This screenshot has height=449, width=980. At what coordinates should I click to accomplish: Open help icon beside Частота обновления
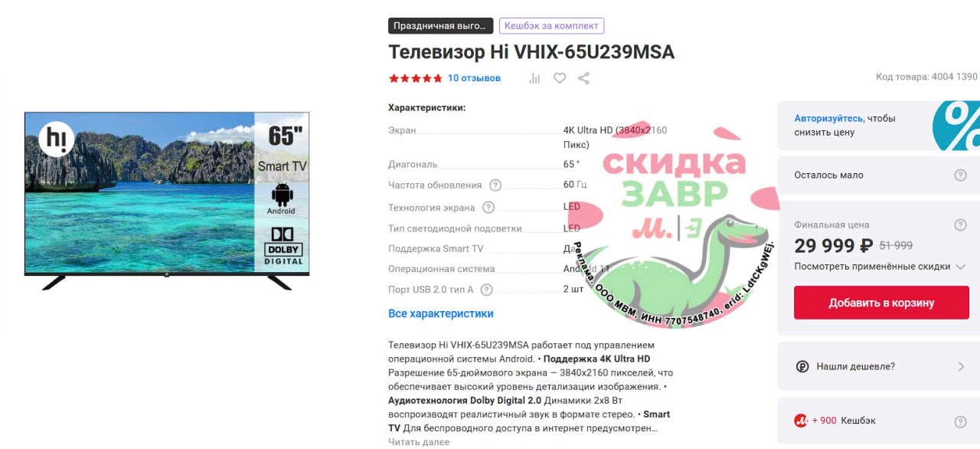tap(495, 185)
